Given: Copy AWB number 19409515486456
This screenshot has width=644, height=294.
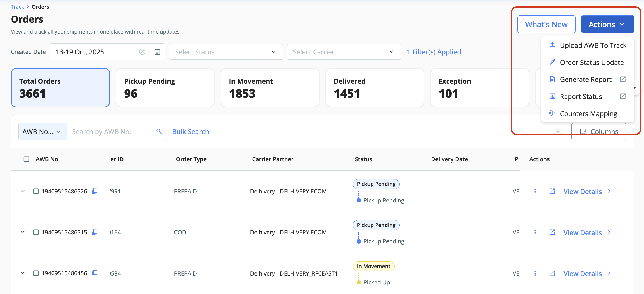Looking at the screenshot, I should coord(95,273).
